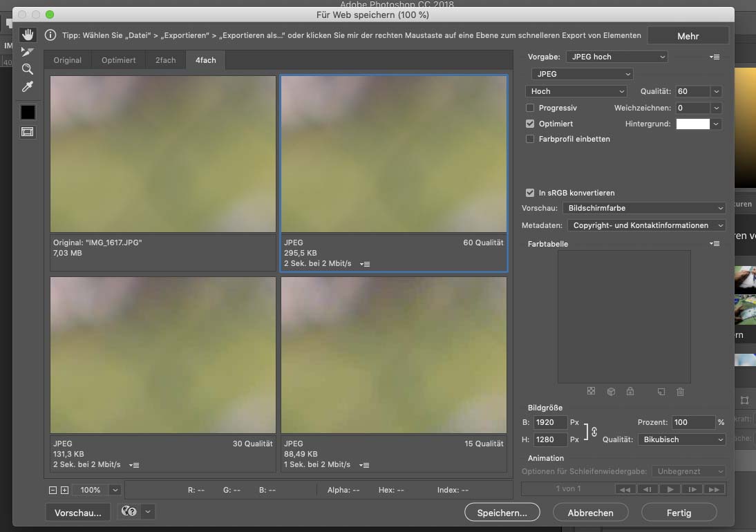Click the browser preview icon

point(129,511)
